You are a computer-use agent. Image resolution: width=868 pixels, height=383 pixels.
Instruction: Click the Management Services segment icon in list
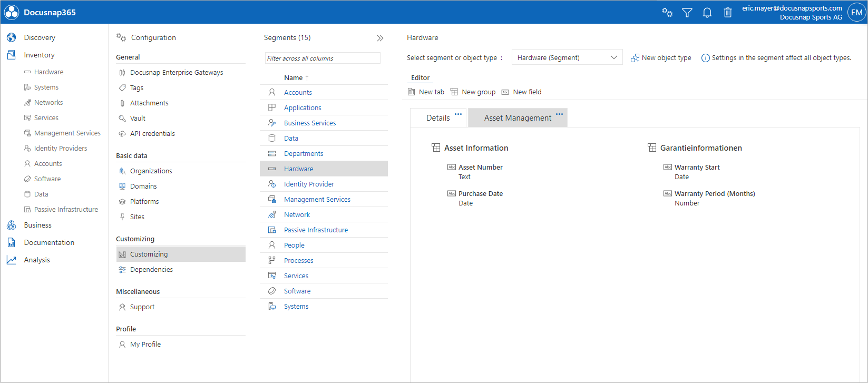click(272, 199)
